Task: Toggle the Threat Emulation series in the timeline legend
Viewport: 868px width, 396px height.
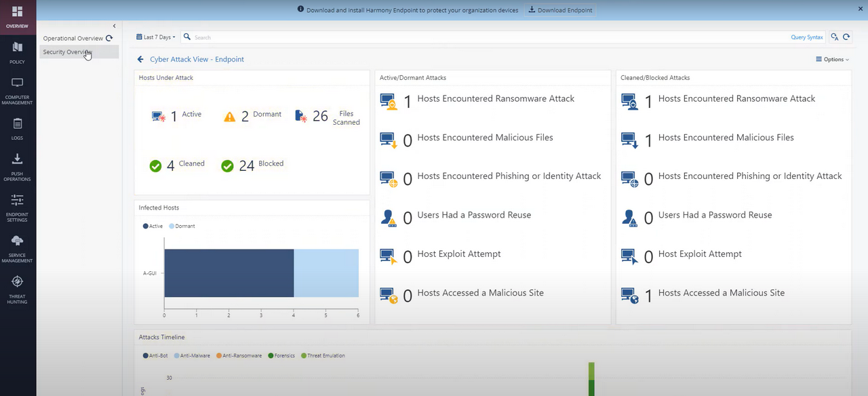Action: pyautogui.click(x=323, y=355)
